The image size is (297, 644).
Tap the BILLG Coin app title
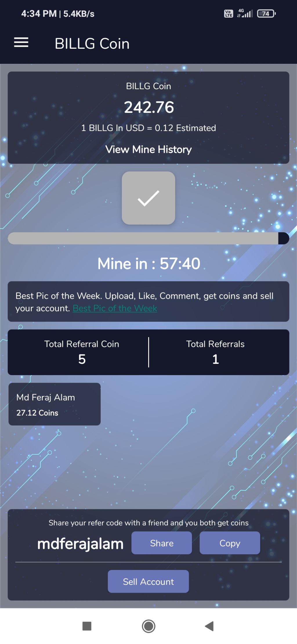pyautogui.click(x=92, y=44)
